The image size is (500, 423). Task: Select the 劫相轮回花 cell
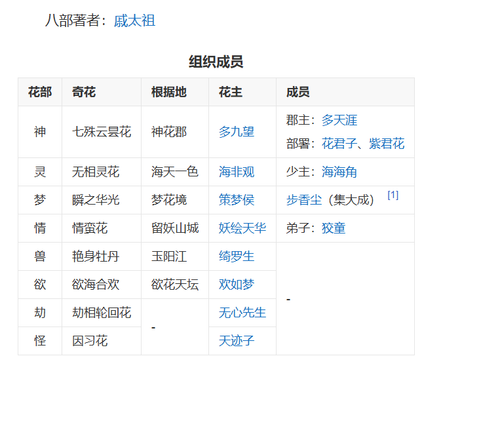click(x=102, y=313)
